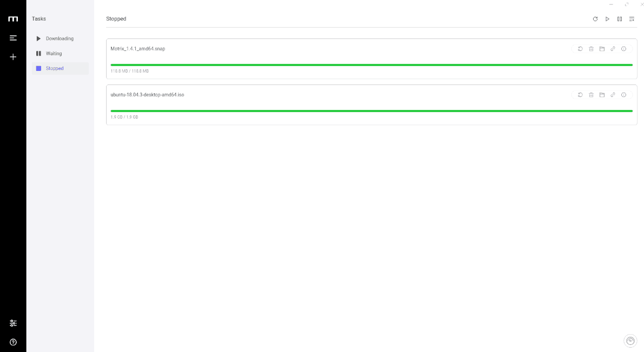Screen dimensions: 644x352
Task: Open the preferences sliders icon
Action: (x=13, y=323)
